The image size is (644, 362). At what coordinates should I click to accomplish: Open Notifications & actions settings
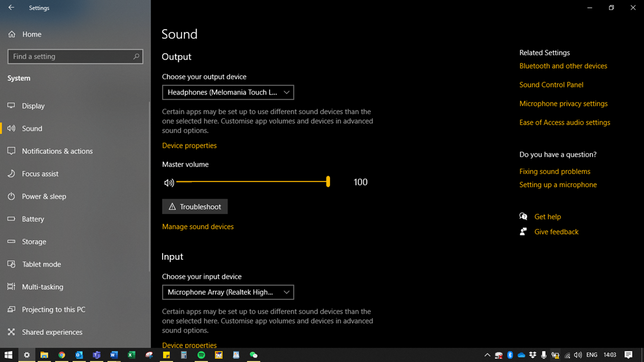tap(57, 151)
